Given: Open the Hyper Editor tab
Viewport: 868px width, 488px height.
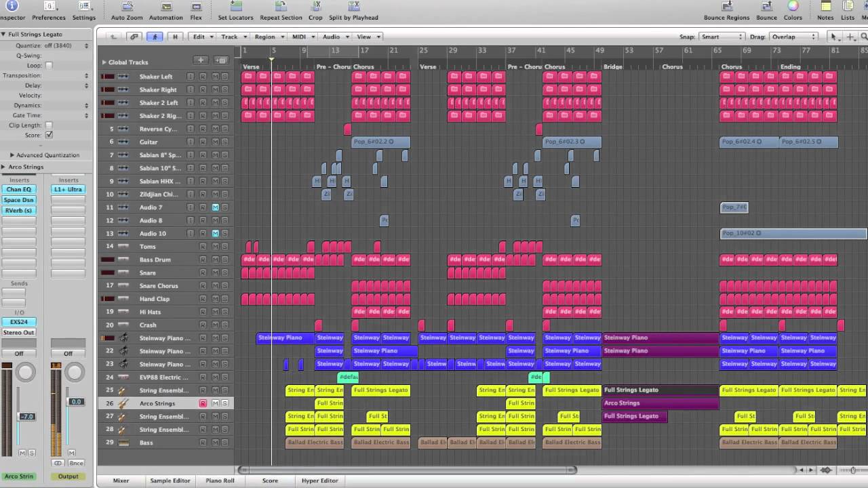Looking at the screenshot, I should click(319, 481).
